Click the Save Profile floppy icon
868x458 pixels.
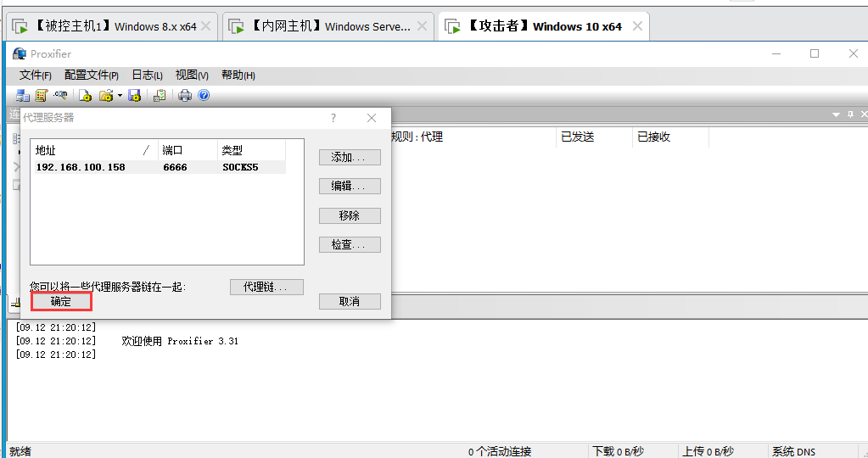(x=134, y=96)
